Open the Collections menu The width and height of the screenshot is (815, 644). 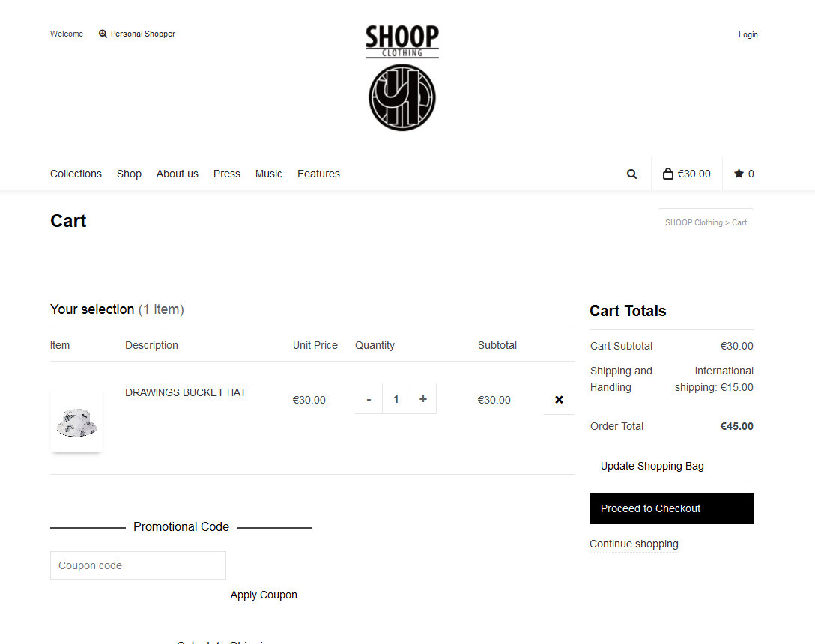pyautogui.click(x=76, y=174)
